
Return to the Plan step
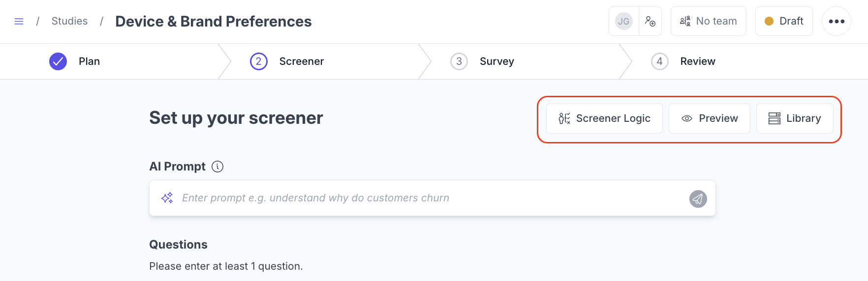point(89,61)
